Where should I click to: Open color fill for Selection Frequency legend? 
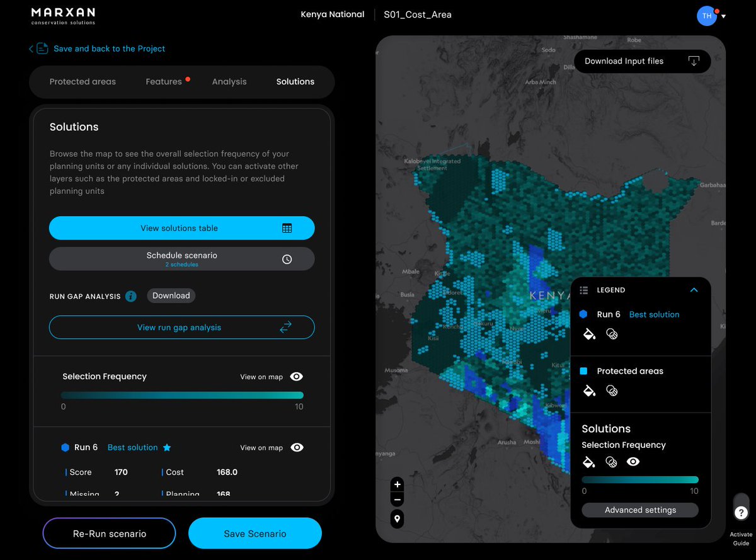tap(588, 462)
